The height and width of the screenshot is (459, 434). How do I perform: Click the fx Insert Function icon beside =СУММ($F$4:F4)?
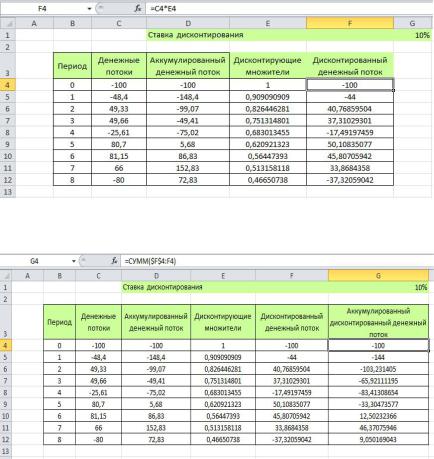click(x=115, y=261)
